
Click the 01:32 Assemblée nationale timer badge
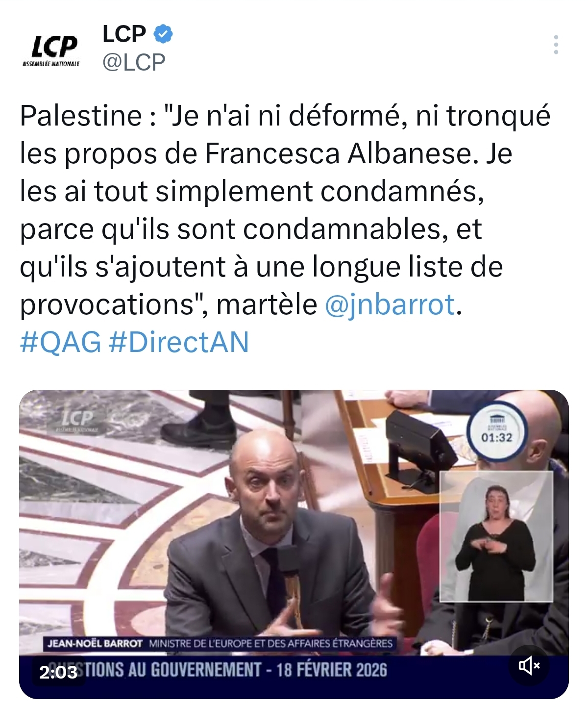496,430
